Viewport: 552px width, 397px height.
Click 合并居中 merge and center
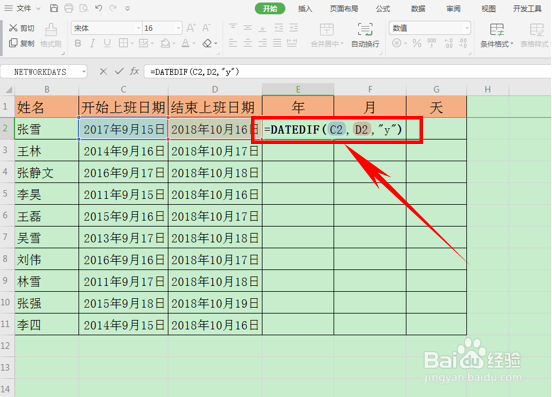(x=327, y=35)
